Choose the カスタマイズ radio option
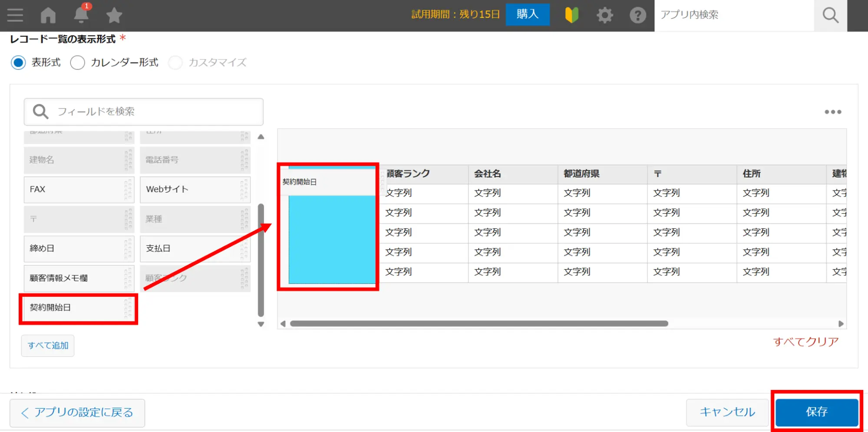 (x=175, y=62)
